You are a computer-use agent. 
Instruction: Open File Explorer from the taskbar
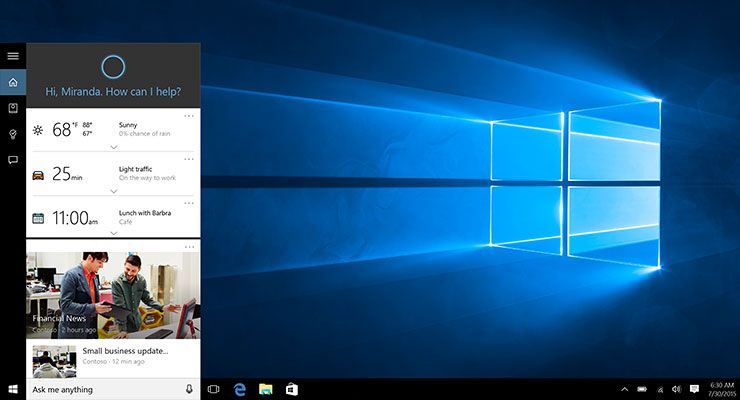click(266, 389)
